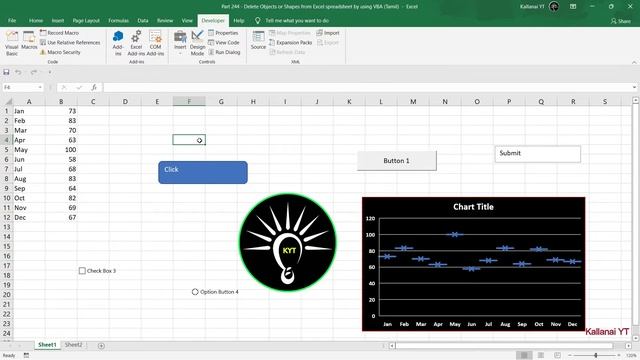This screenshot has width=640, height=360.
Task: Click the Submit text box
Action: point(538,154)
